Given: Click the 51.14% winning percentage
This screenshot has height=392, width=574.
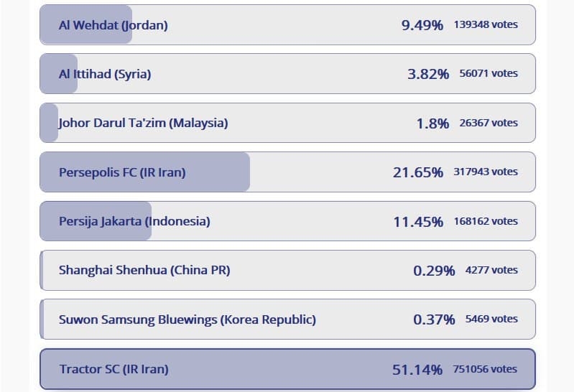Looking at the screenshot, I should tap(417, 370).
